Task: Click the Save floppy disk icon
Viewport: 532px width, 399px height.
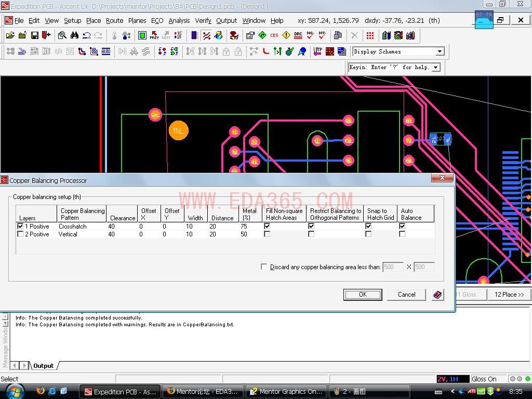Action: [x=34, y=35]
